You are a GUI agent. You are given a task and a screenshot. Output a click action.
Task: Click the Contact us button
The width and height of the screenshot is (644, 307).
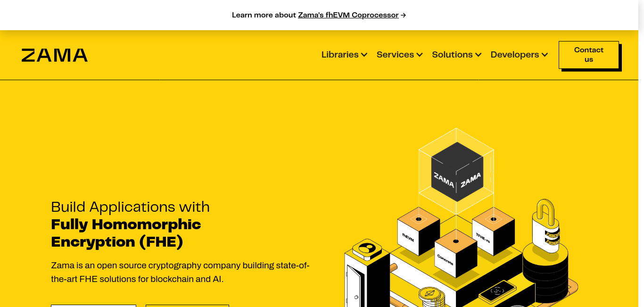(x=589, y=55)
